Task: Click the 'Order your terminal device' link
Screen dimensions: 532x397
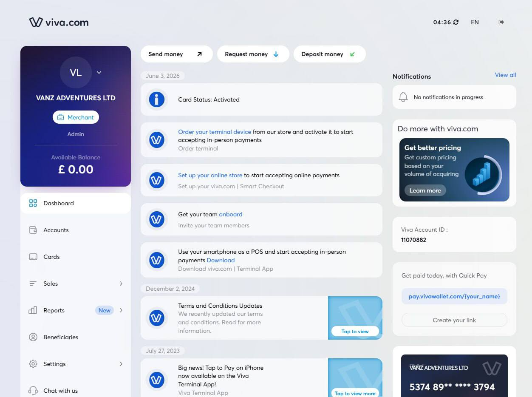Action: pos(215,132)
